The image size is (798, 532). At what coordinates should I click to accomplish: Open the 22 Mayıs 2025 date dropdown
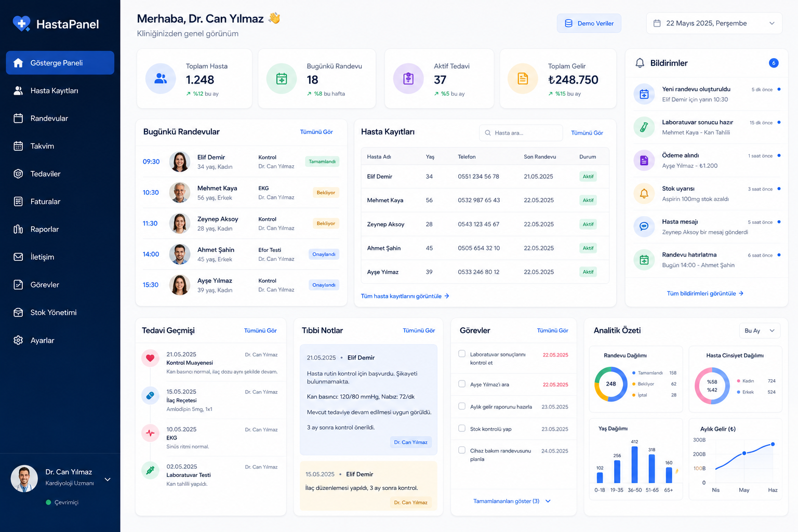pos(714,23)
